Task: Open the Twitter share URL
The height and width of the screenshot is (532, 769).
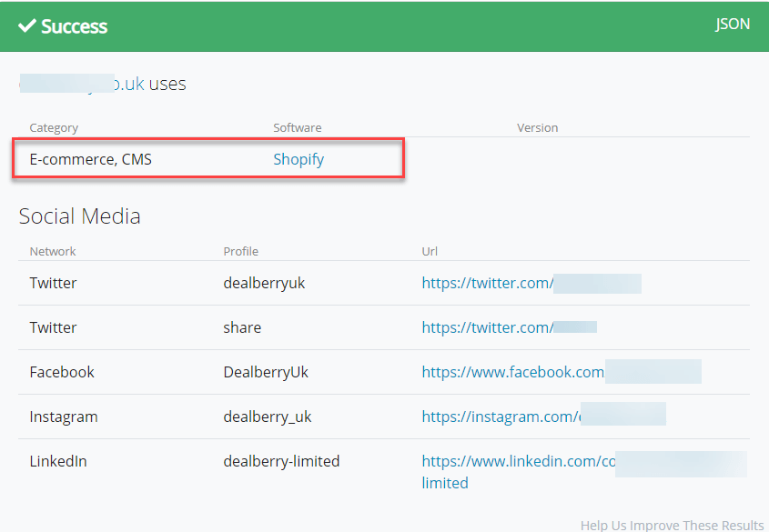Action: (x=509, y=327)
